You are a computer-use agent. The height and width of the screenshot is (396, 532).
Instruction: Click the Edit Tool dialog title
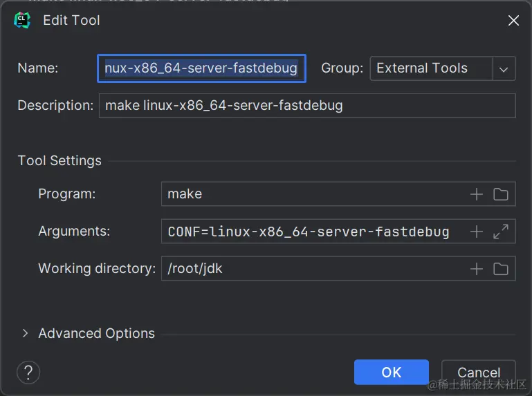coord(71,20)
